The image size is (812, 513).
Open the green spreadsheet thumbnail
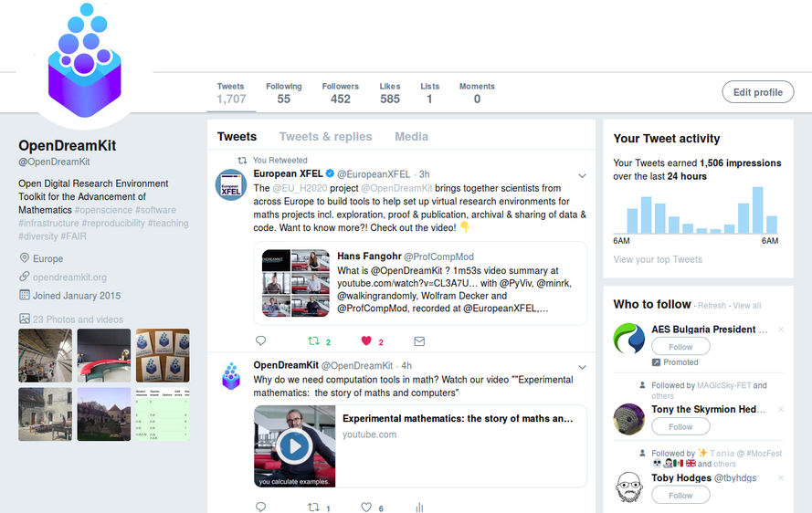point(163,414)
